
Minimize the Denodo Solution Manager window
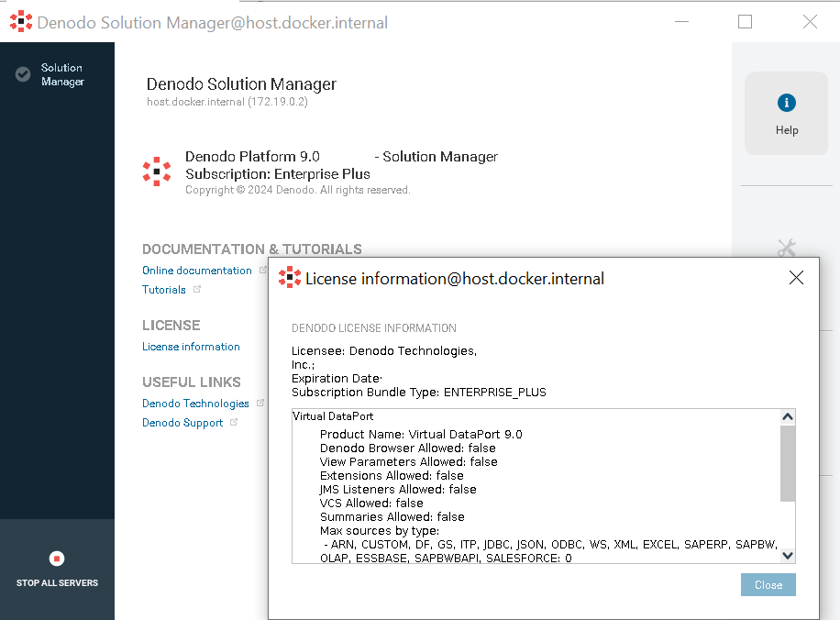pyautogui.click(x=681, y=21)
